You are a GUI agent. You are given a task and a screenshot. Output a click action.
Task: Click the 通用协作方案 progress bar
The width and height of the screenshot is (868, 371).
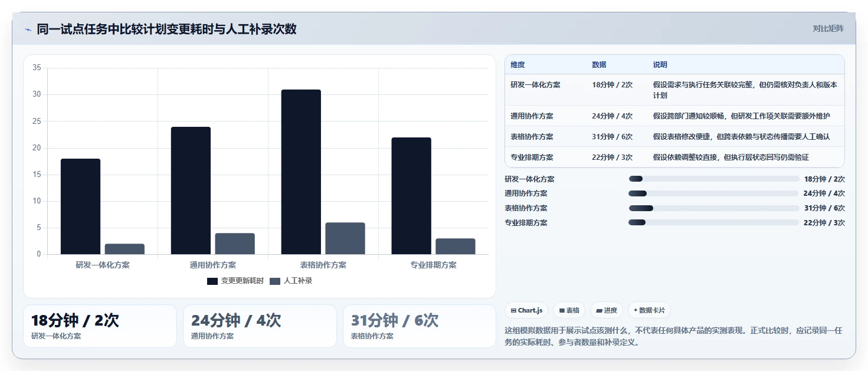click(714, 193)
